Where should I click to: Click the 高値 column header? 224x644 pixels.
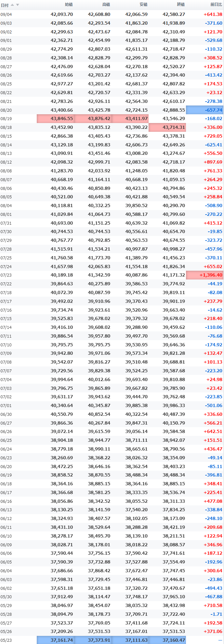pyautogui.click(x=106, y=5)
